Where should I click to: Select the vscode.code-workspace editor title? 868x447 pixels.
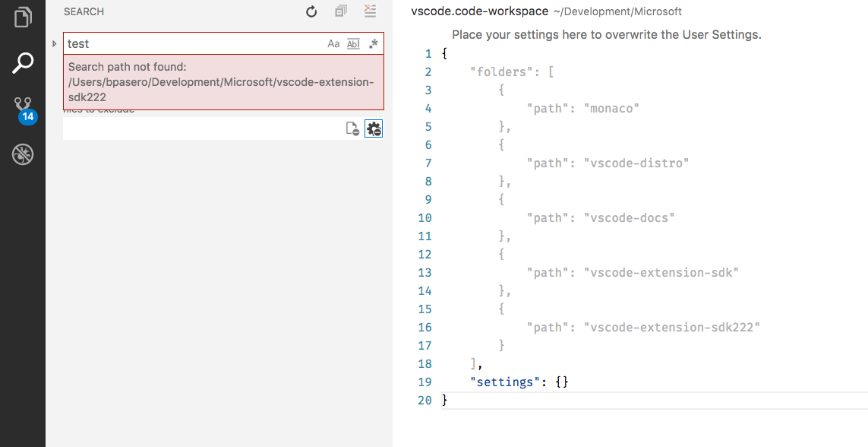click(479, 11)
